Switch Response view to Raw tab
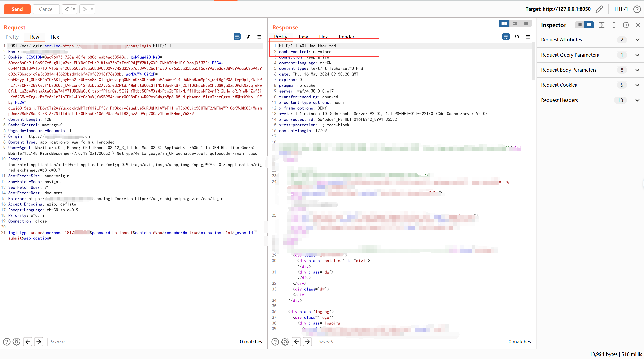Viewport: 644px width, 359px height. (303, 37)
